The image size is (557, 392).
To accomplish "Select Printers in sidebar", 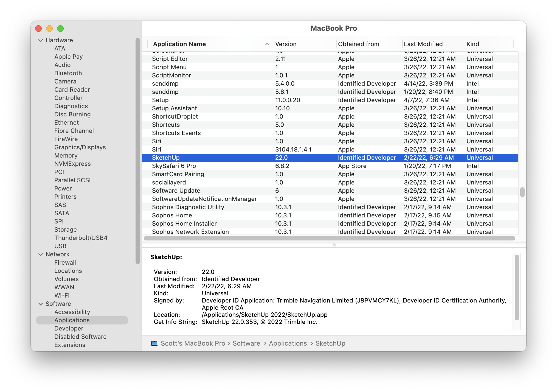I will pyautogui.click(x=65, y=197).
